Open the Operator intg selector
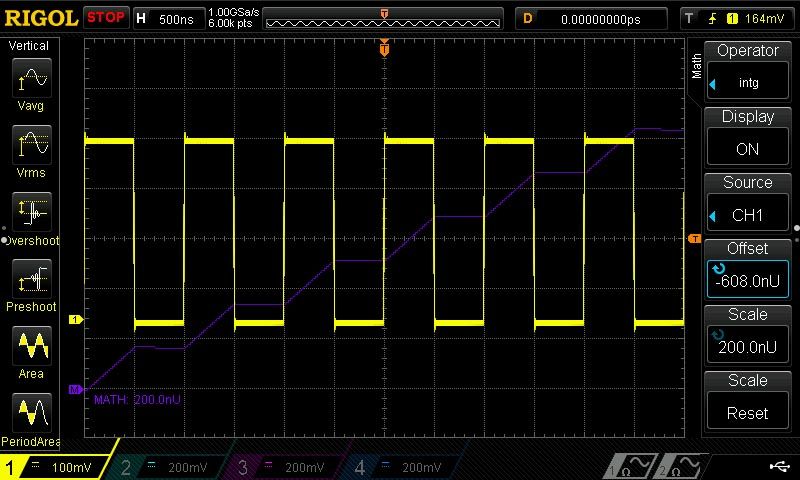This screenshot has height=480, width=800. tap(747, 71)
